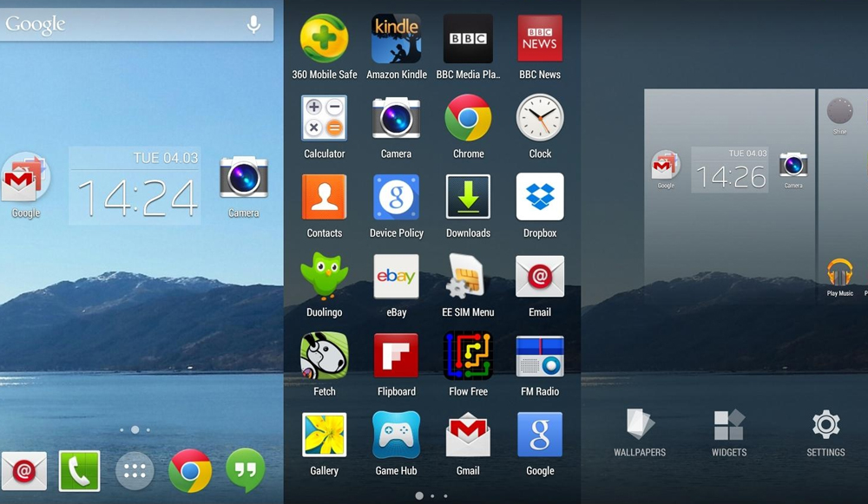Open the EE SIM Menu app
The image size is (868, 504).
467,276
